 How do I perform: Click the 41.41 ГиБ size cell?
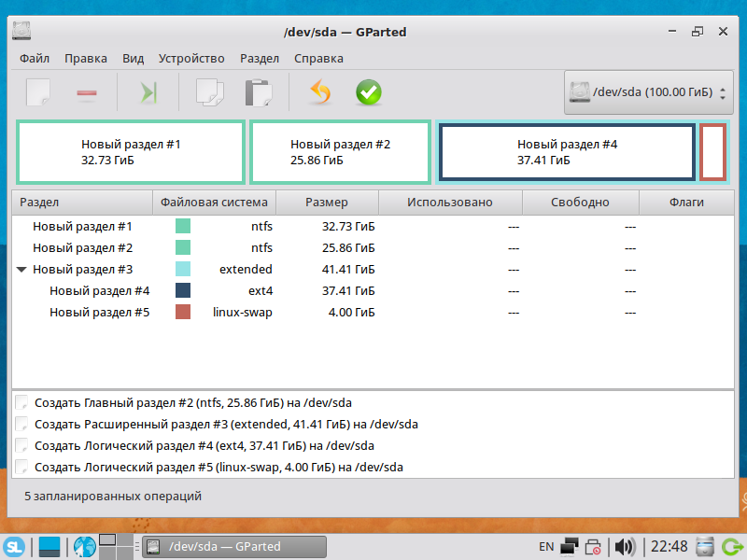pos(348,269)
